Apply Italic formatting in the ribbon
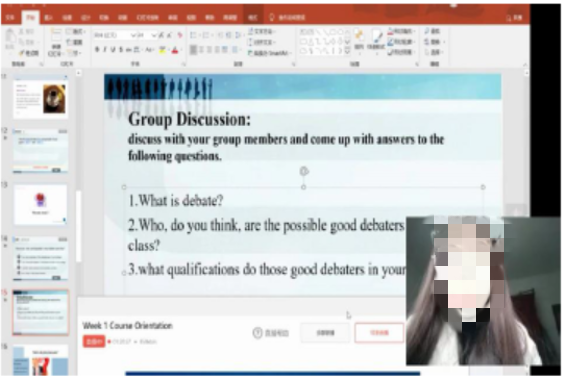 coord(105,49)
